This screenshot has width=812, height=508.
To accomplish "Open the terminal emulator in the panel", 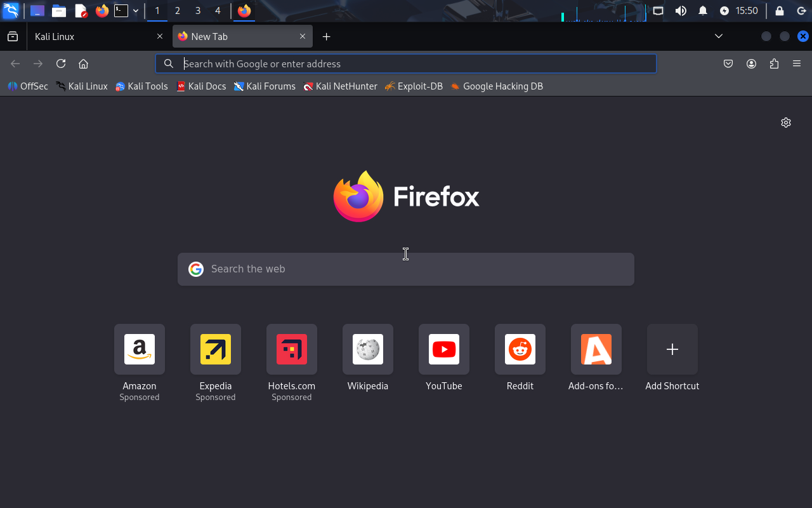I will (x=121, y=11).
